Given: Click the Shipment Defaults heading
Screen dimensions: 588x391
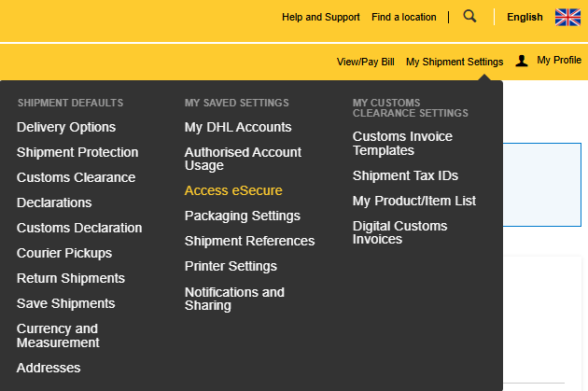Looking at the screenshot, I should pos(70,103).
